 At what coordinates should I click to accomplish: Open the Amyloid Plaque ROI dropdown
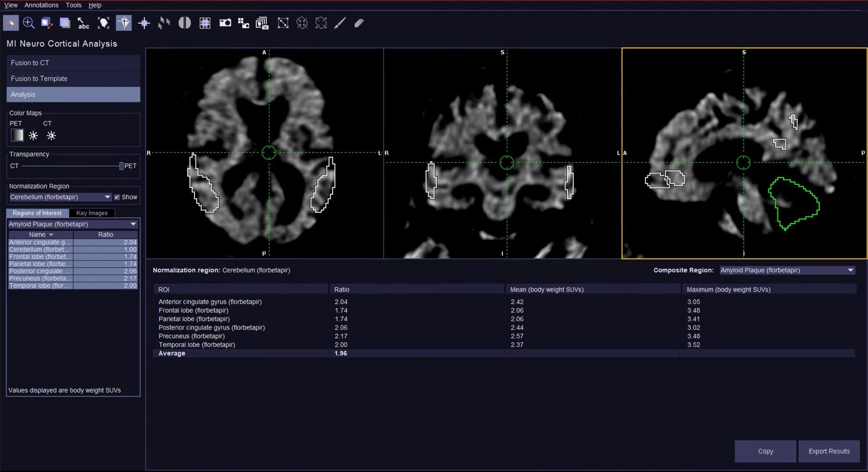pyautogui.click(x=133, y=224)
